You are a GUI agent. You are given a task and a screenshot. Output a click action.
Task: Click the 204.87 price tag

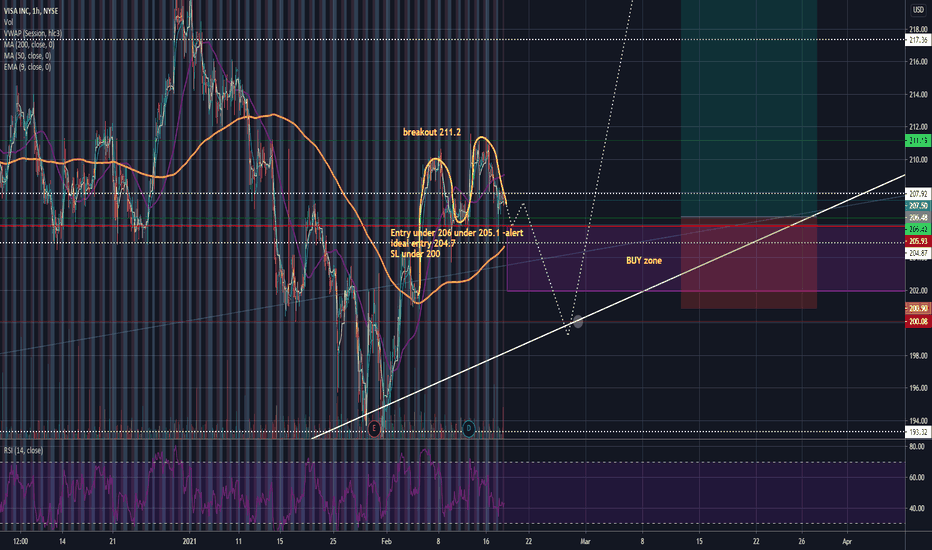tap(918, 253)
